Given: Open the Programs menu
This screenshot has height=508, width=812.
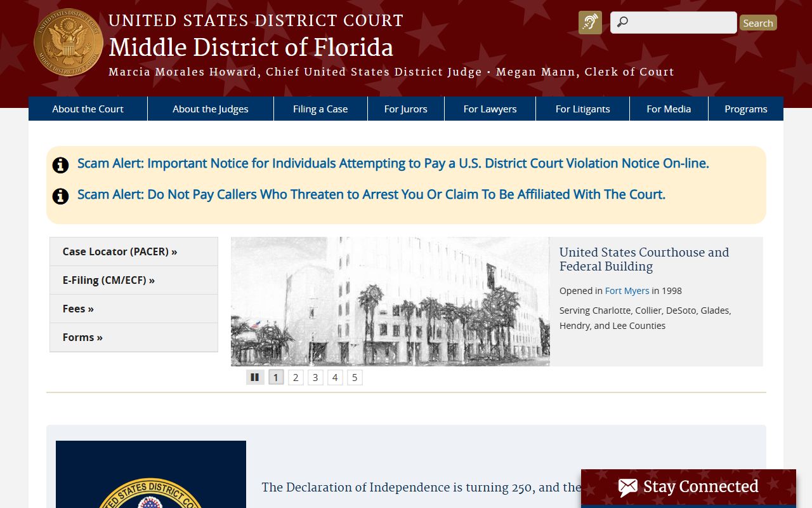Looking at the screenshot, I should click(746, 109).
